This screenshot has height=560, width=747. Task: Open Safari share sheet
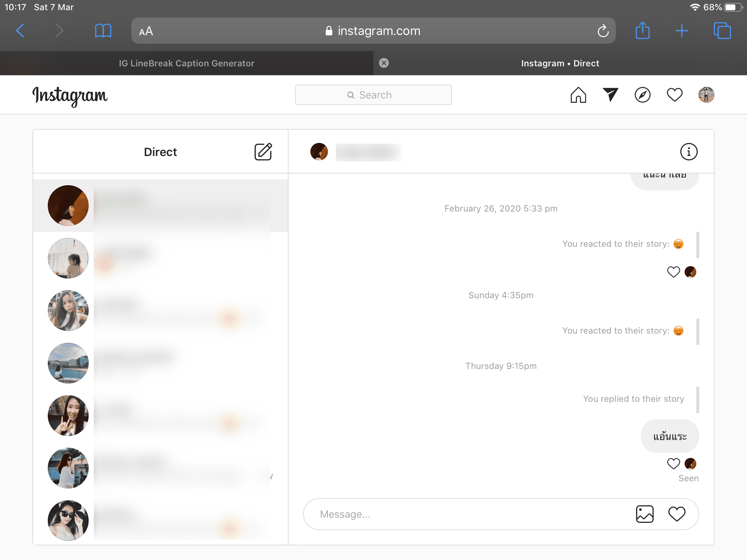pyautogui.click(x=642, y=31)
